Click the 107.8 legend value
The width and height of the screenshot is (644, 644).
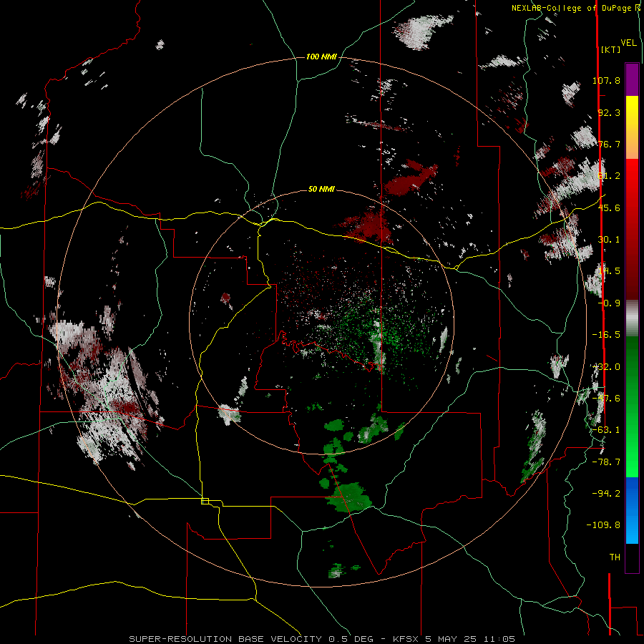click(606, 80)
